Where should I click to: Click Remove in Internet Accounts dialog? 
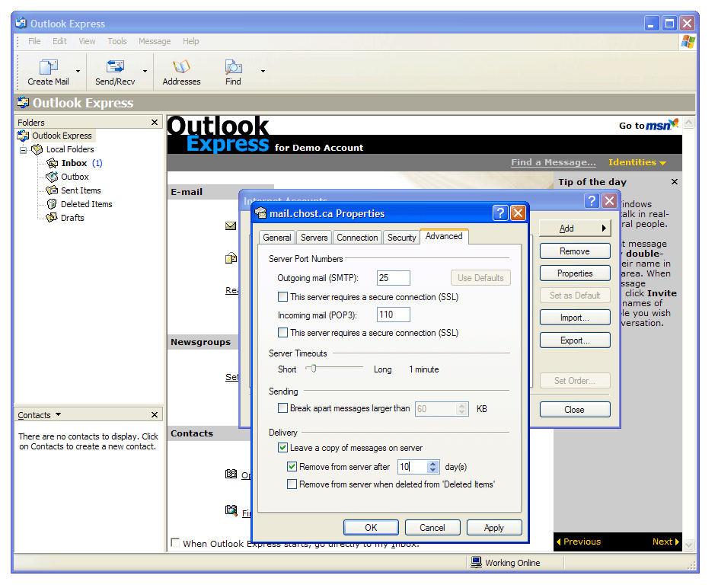pos(575,251)
